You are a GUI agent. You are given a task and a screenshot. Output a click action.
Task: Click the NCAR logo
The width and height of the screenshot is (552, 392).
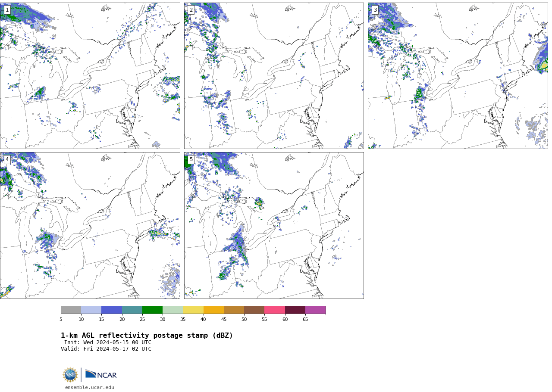(x=101, y=375)
